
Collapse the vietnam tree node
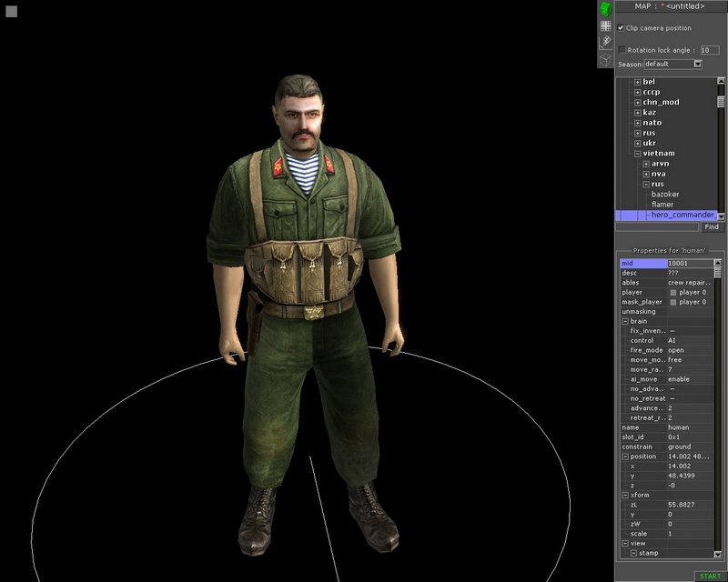pos(638,154)
